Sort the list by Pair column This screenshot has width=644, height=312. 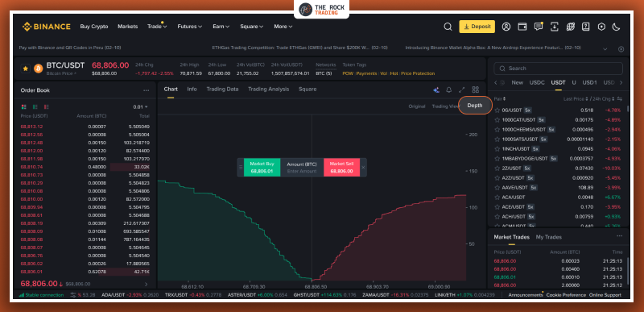click(x=500, y=99)
